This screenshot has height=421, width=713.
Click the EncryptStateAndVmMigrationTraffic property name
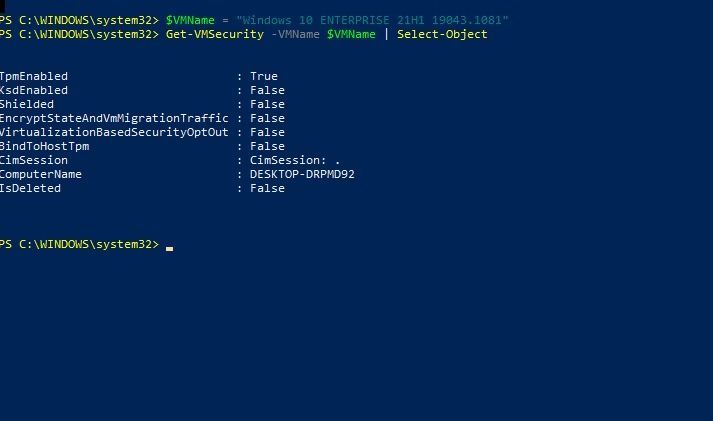pyautogui.click(x=114, y=119)
